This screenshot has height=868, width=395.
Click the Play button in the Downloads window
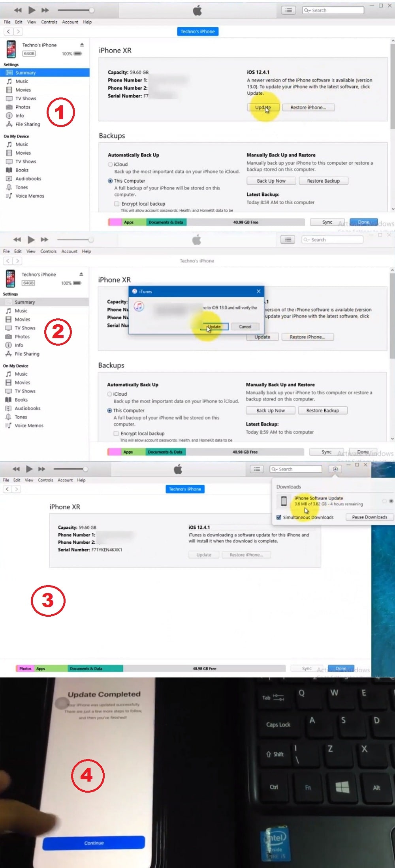(x=29, y=469)
